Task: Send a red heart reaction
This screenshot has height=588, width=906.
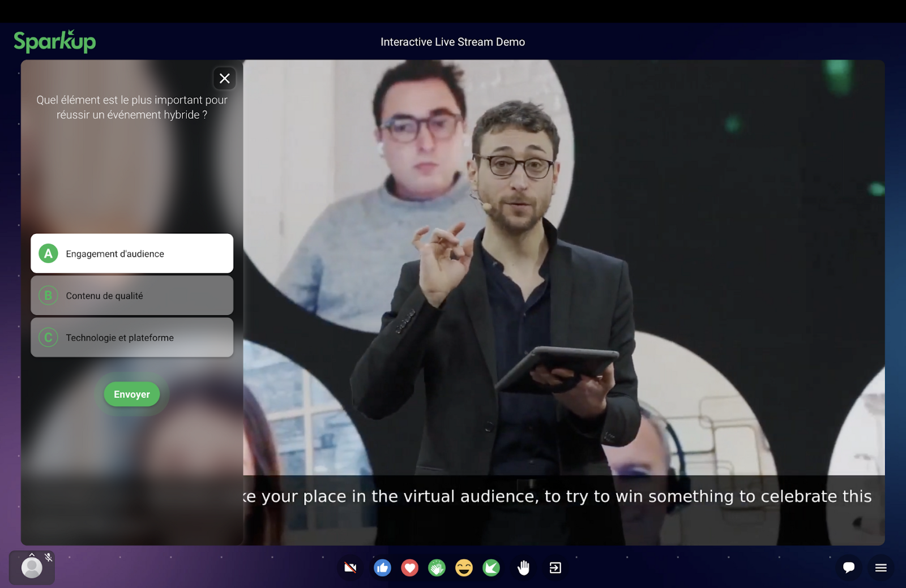Action: (409, 568)
